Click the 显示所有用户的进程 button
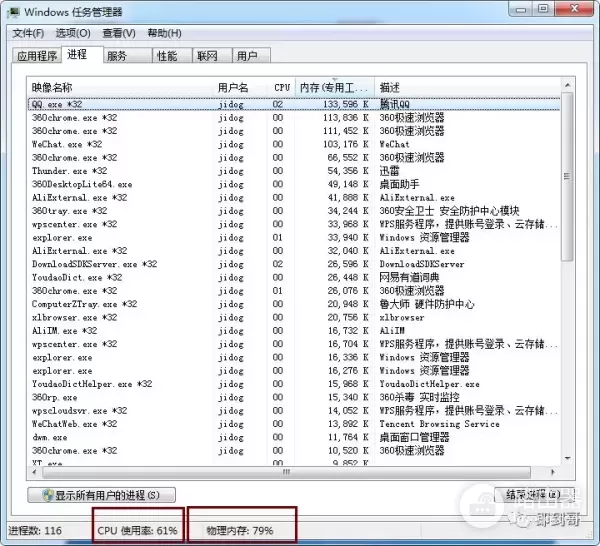Screen dimensions: 600x546 101,495
